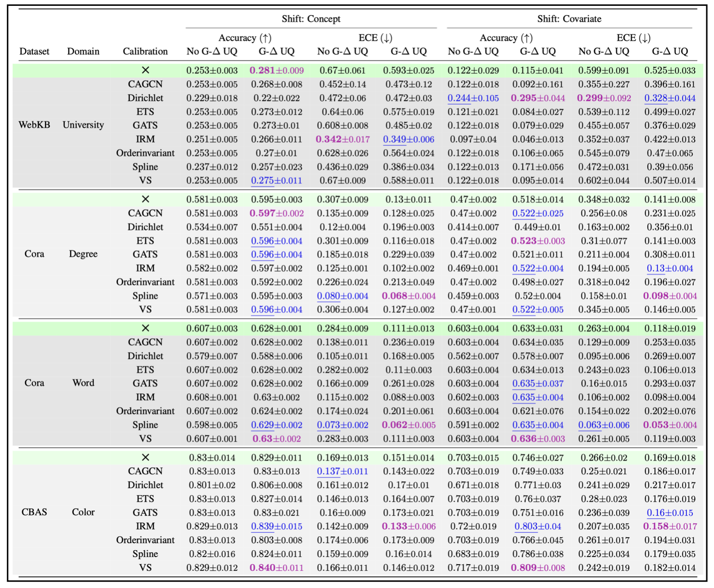Click the bold value 0.133±0.006
The height and width of the screenshot is (588, 714).
(409, 526)
